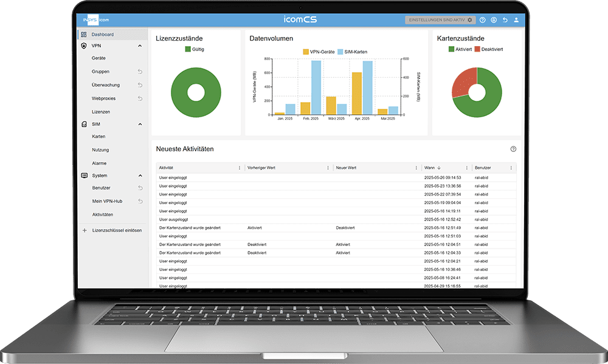Image resolution: width=608 pixels, height=364 pixels.
Task: Click the circular target icon in the top bar
Action: click(494, 20)
